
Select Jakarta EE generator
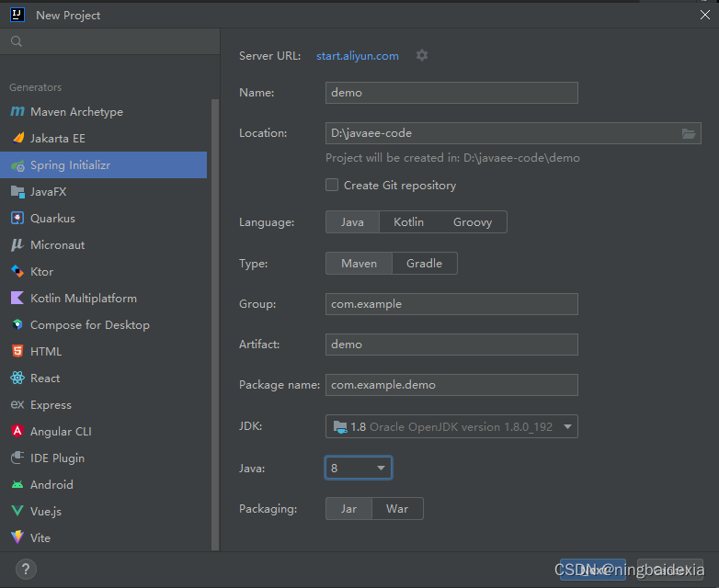pyautogui.click(x=103, y=139)
